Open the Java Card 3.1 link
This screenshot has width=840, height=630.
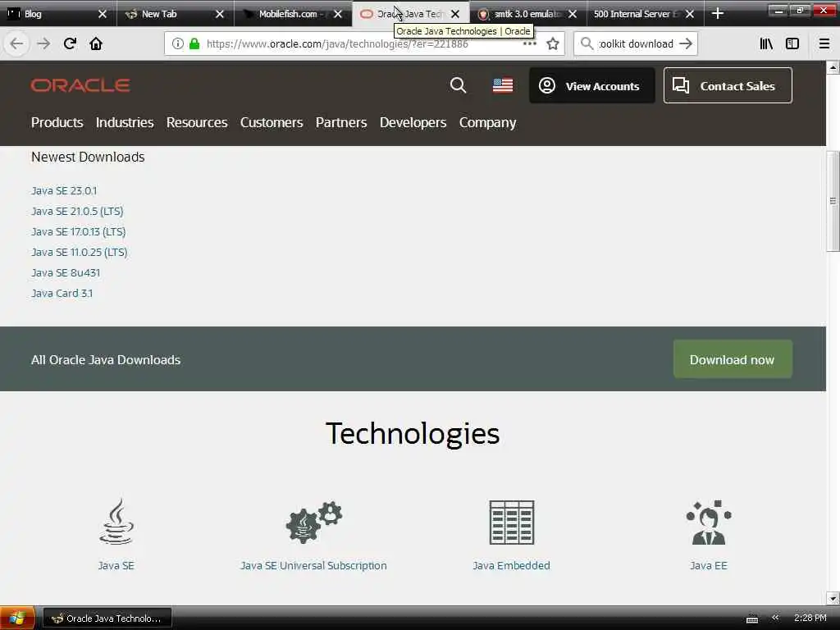[62, 293]
